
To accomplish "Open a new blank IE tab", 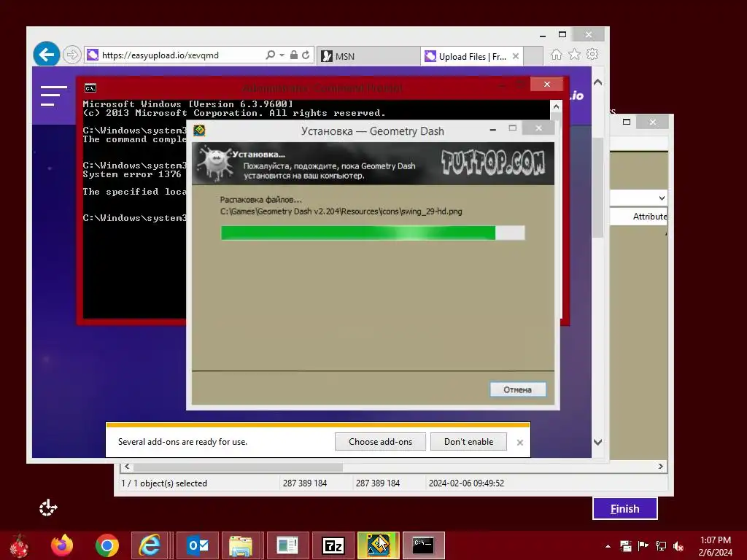I will pyautogui.click(x=533, y=56).
